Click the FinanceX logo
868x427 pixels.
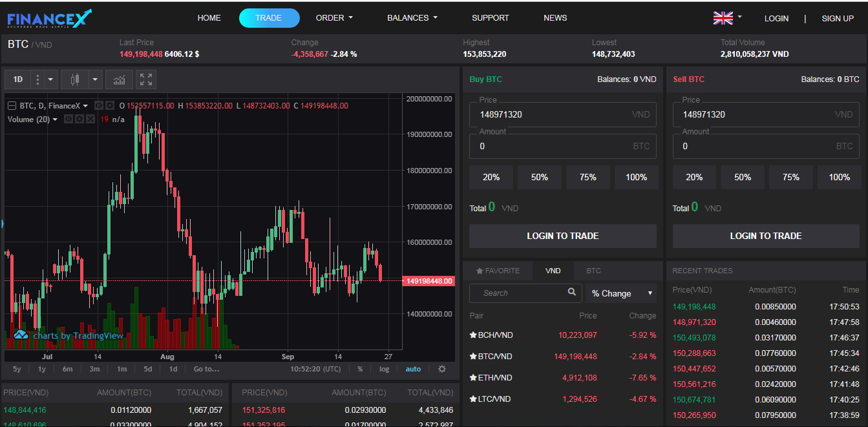[x=49, y=19]
